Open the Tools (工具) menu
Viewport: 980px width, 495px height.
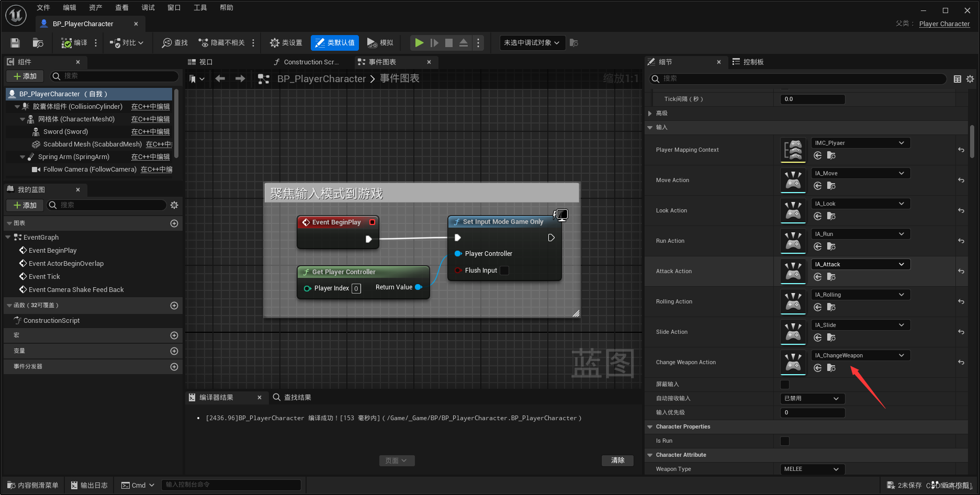pyautogui.click(x=200, y=7)
